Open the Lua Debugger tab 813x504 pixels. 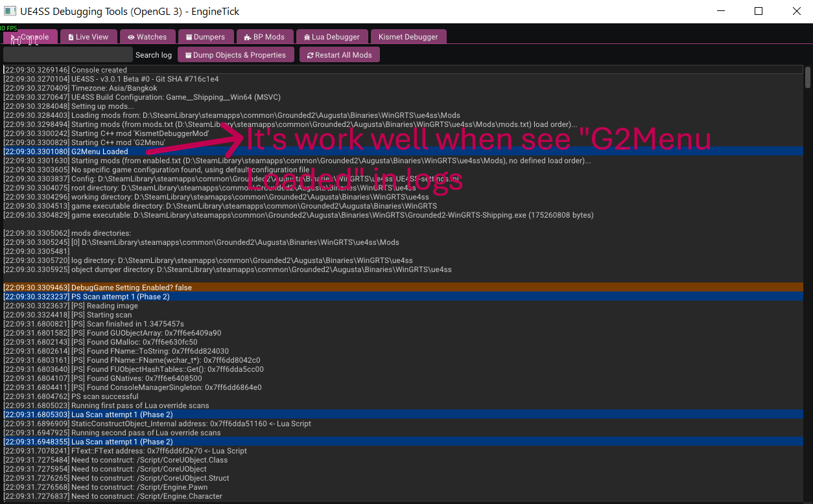click(332, 37)
